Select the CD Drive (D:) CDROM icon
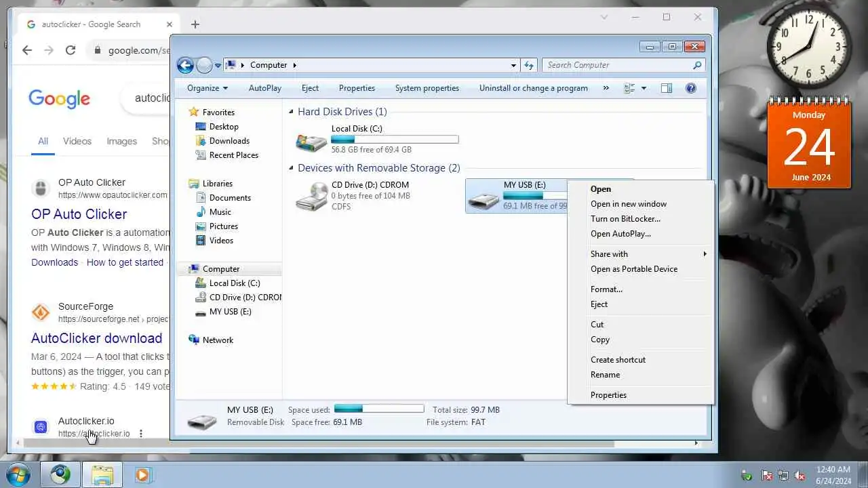This screenshot has height=488, width=868. [x=311, y=196]
